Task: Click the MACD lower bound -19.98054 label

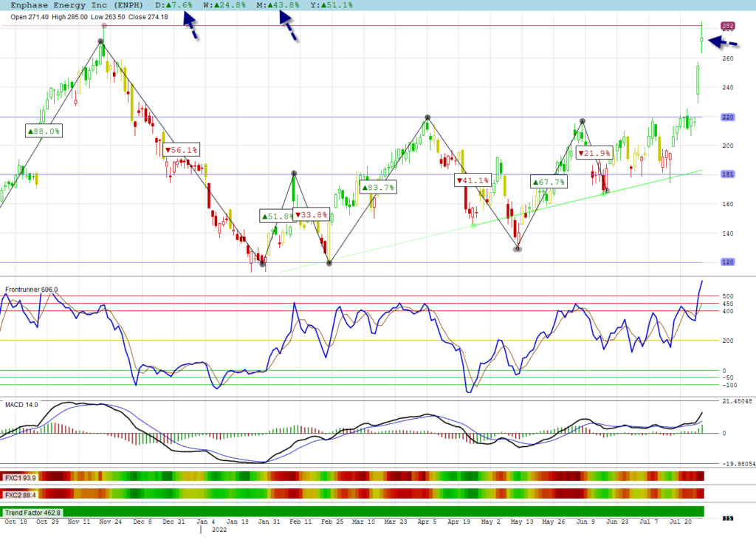Action: click(x=738, y=464)
